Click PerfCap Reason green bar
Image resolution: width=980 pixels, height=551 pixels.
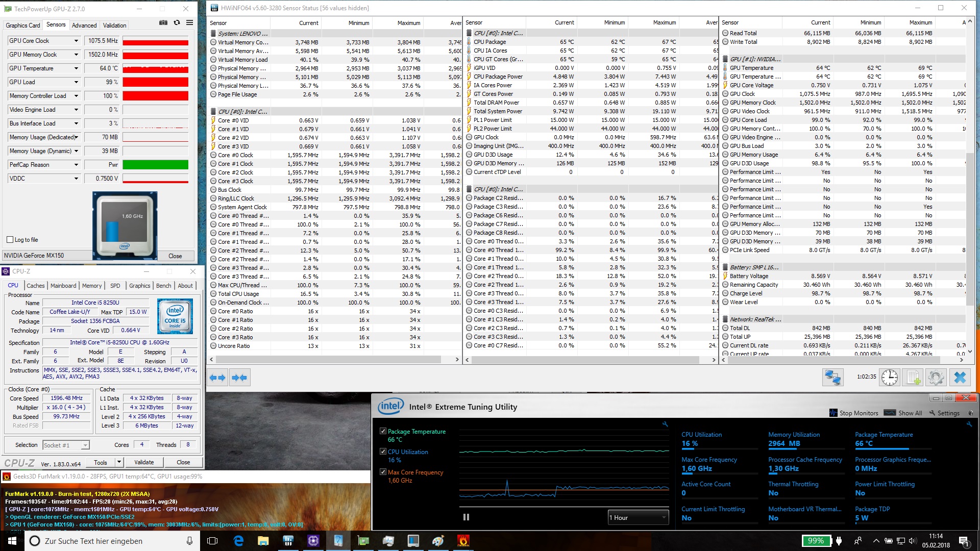(x=156, y=165)
